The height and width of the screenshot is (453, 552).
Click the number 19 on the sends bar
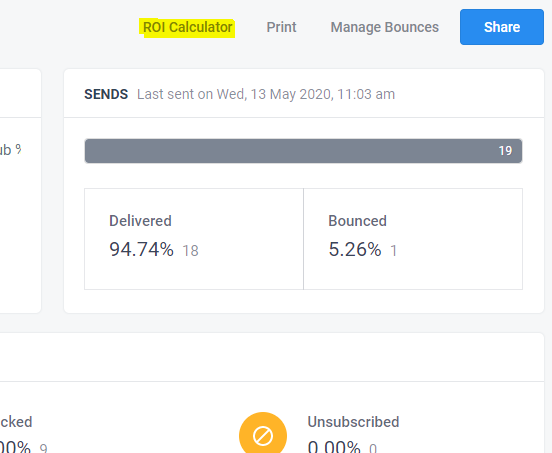[505, 151]
